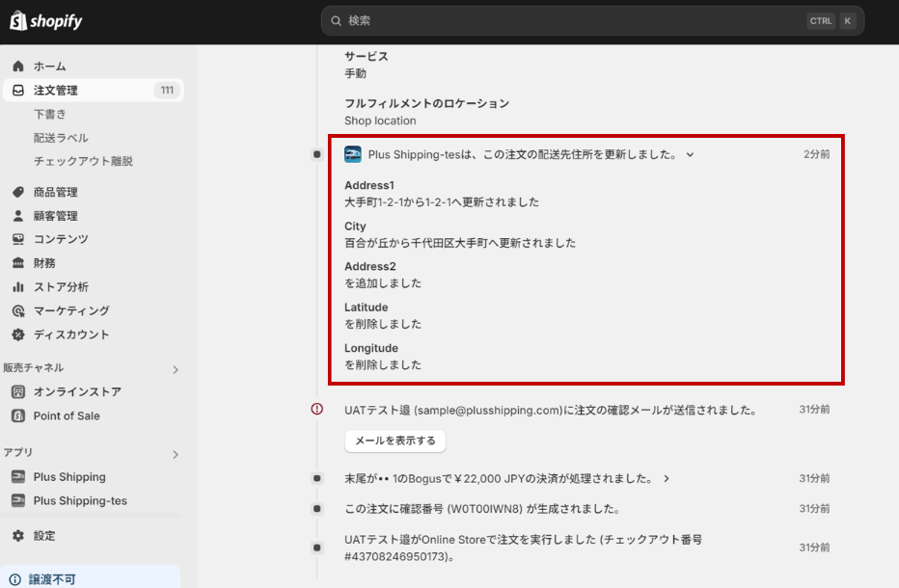This screenshot has width=899, height=588.
Task: Click the discount badge icon
Action: 17,334
